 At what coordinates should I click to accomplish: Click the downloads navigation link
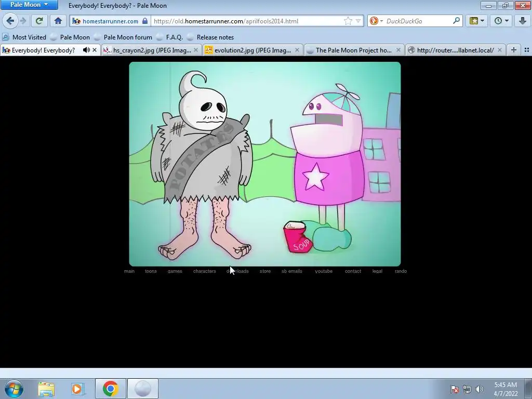click(x=237, y=271)
